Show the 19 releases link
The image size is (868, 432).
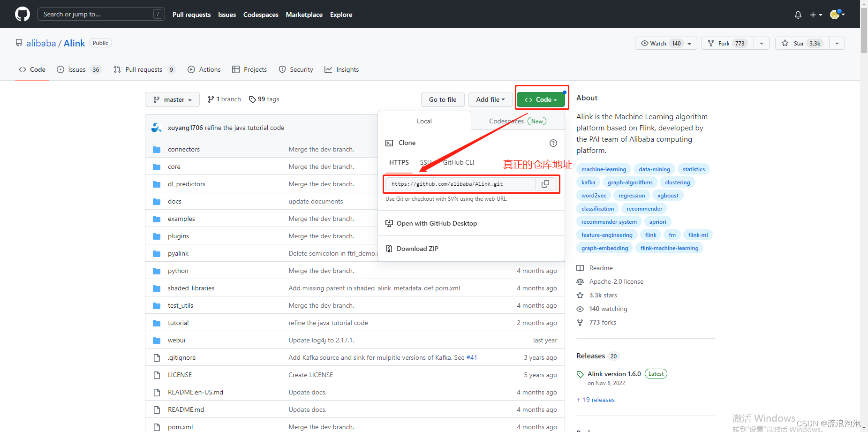[596, 400]
